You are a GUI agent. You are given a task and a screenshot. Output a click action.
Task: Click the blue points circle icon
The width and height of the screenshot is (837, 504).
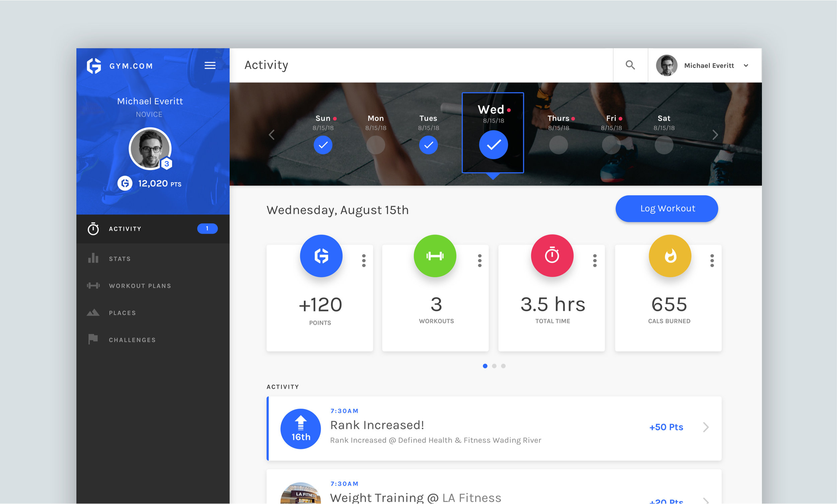pyautogui.click(x=321, y=256)
